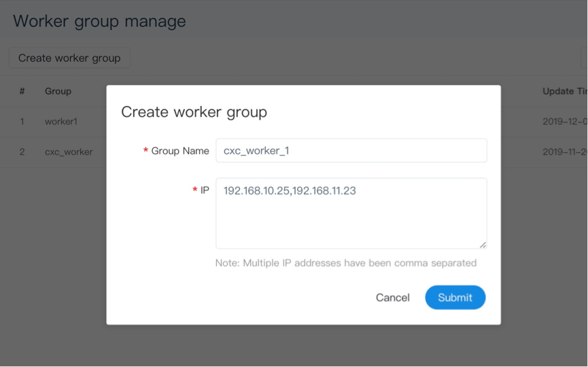The image size is (588, 367).
Task: Click the # column header
Action: [22, 91]
